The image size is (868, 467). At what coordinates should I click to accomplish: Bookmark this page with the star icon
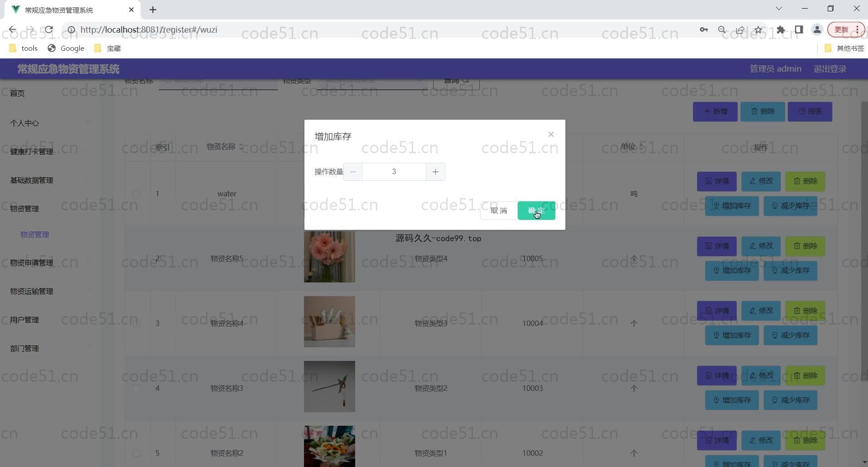tap(758, 29)
